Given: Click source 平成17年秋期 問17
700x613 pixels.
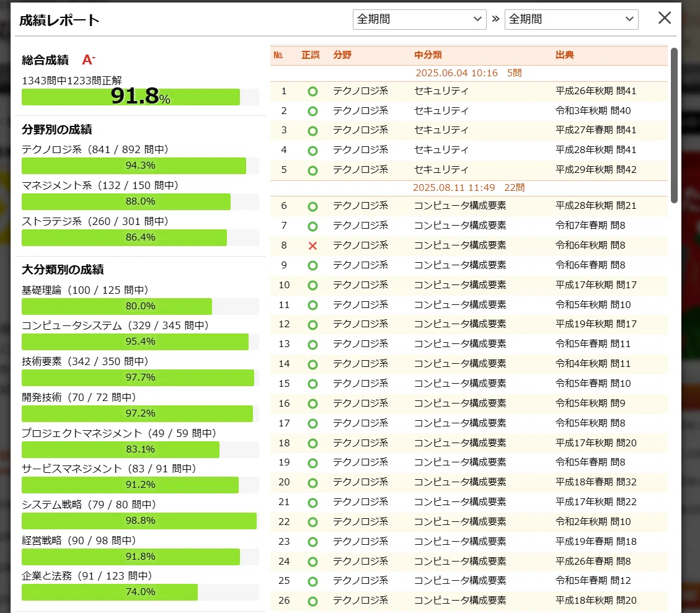Looking at the screenshot, I should [x=596, y=285].
